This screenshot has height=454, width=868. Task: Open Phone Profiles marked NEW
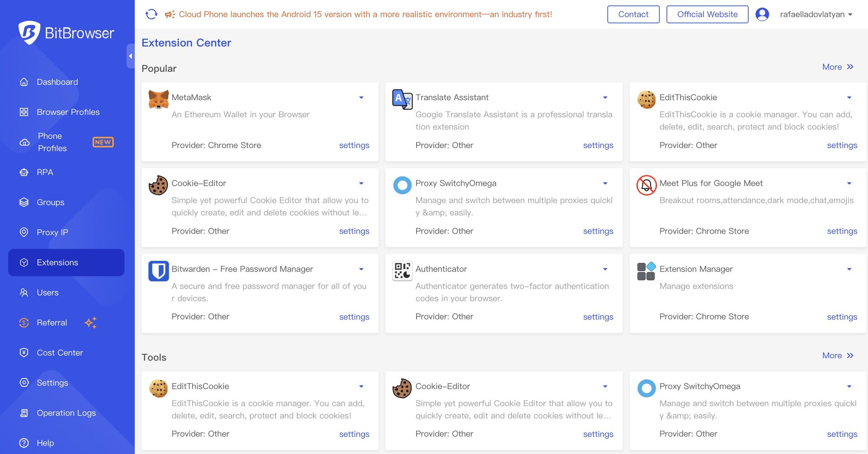tap(53, 142)
